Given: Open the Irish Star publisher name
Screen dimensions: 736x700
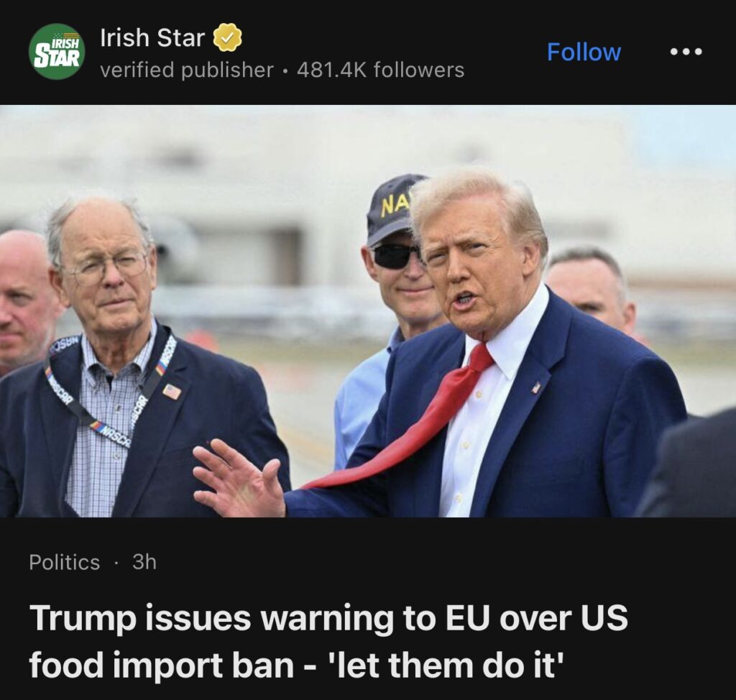Looking at the screenshot, I should pos(152,37).
